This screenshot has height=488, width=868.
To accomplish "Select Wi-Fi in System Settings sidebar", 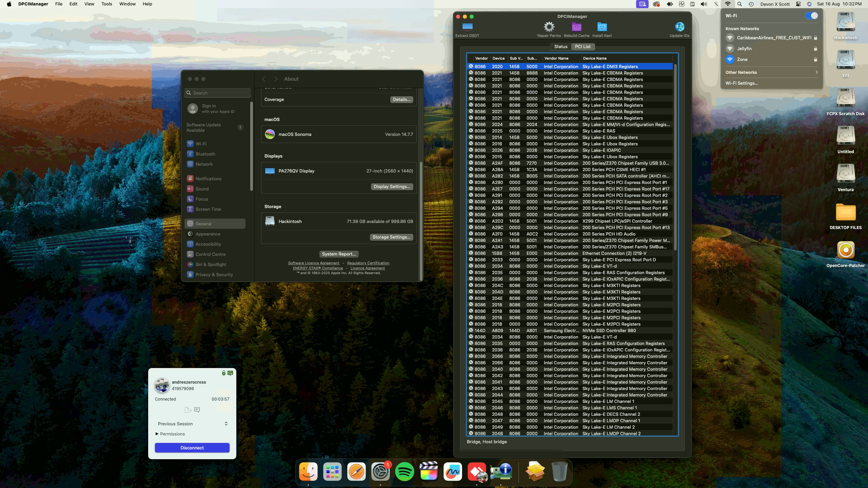I will (215, 144).
